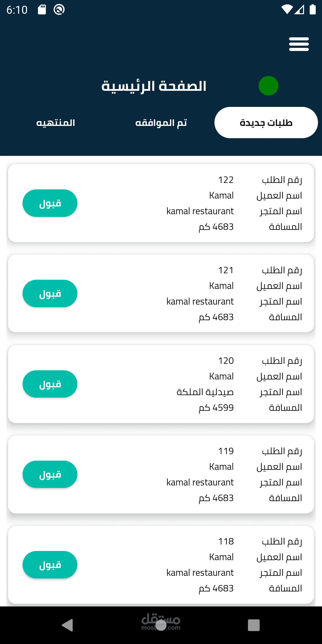
Task: Open the hamburger menu
Action: 299,44
